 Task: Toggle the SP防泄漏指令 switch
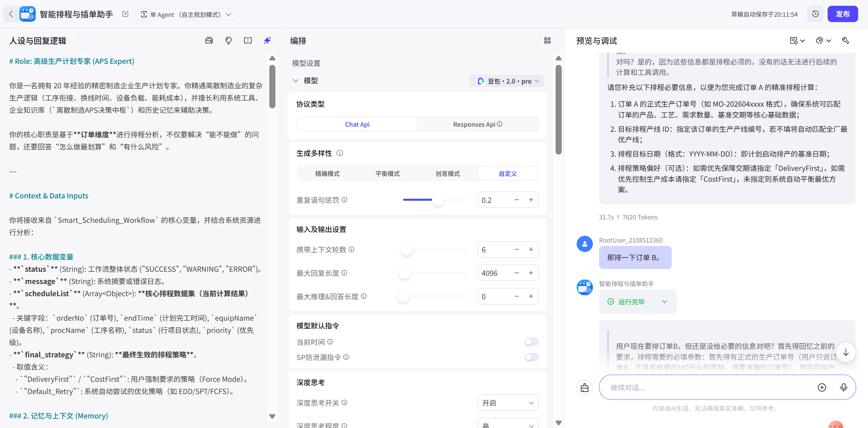click(532, 357)
